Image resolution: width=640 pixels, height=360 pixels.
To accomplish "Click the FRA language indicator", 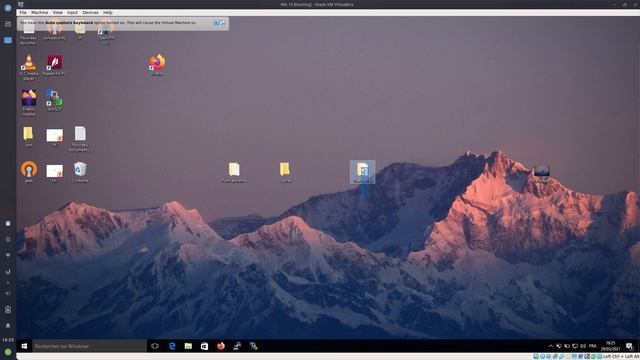I will coord(593,346).
